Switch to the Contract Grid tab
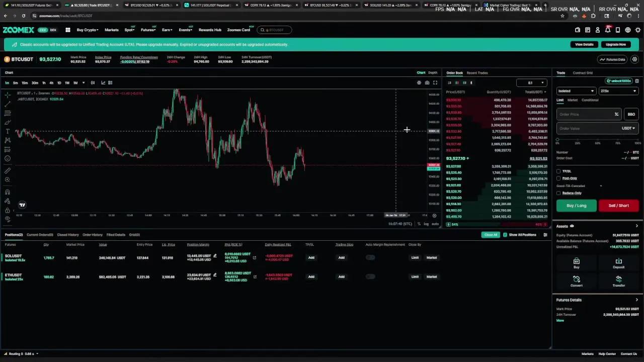 (583, 73)
